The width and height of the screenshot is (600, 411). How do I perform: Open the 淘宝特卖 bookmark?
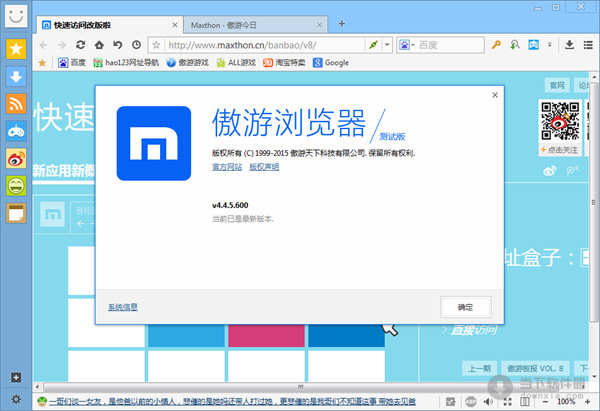(284, 62)
